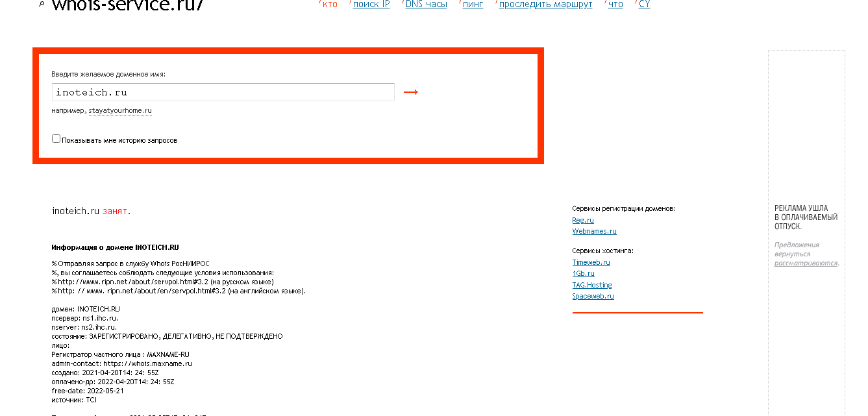The height and width of the screenshot is (416, 868).
Task: Enable 'Показывать мне историю запросов'
Action: click(56, 138)
